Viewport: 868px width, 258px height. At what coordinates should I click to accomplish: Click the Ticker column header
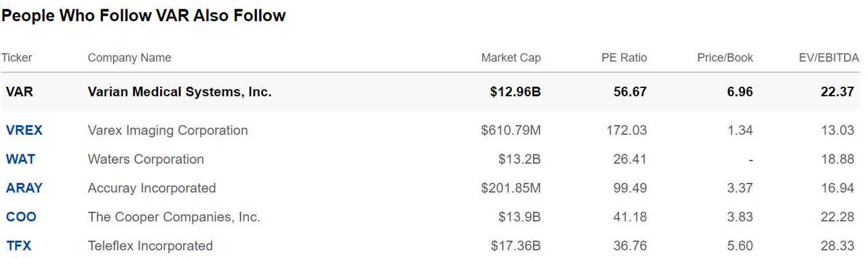coord(16,58)
